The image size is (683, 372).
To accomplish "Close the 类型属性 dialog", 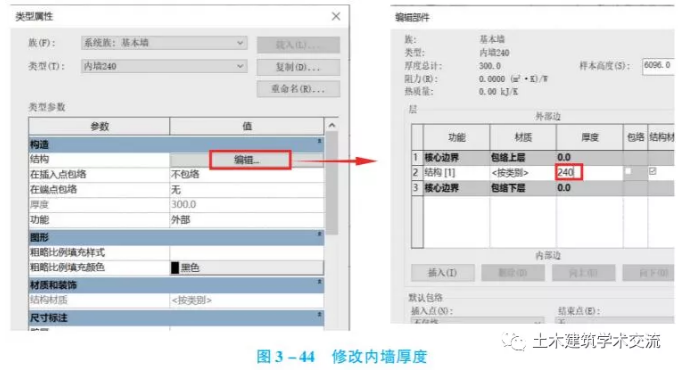I will (336, 17).
